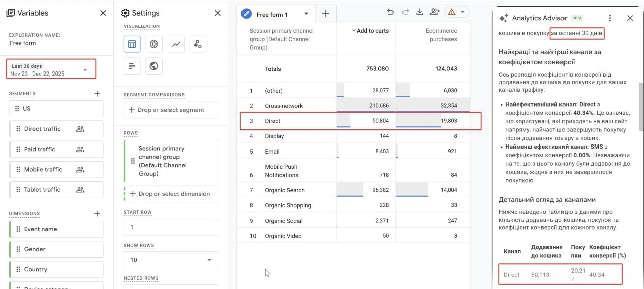Choose the Line chart visualization
Screen dimensions: 644x289
tap(176, 44)
